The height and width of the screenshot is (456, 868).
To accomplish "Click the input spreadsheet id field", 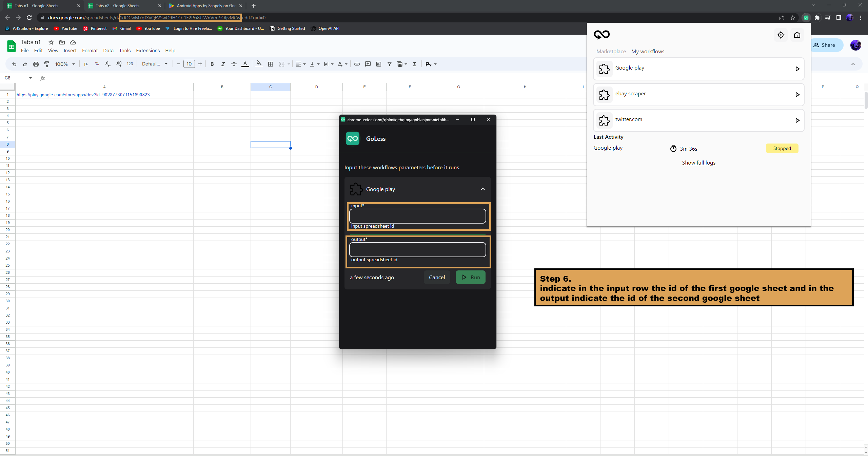I will [417, 216].
